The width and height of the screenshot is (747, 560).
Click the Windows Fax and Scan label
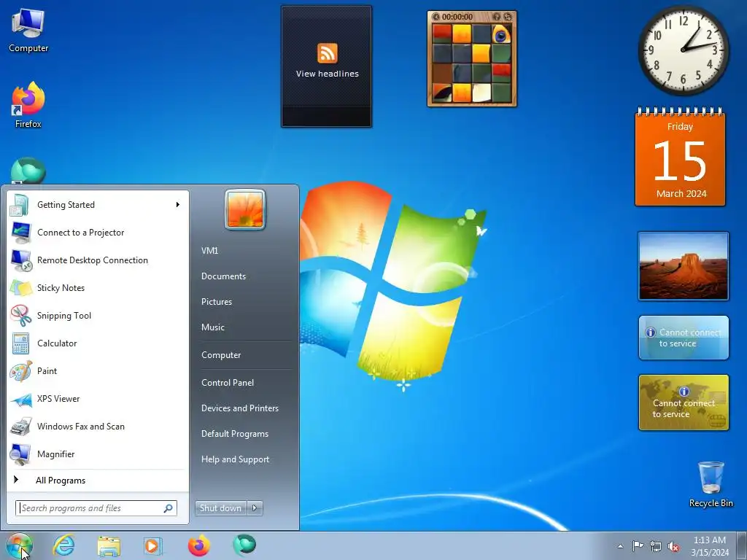81,427
